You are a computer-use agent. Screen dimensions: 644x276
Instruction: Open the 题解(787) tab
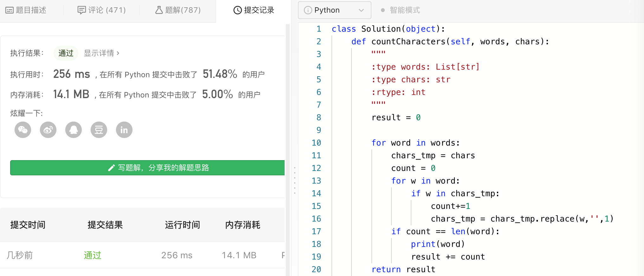[178, 10]
